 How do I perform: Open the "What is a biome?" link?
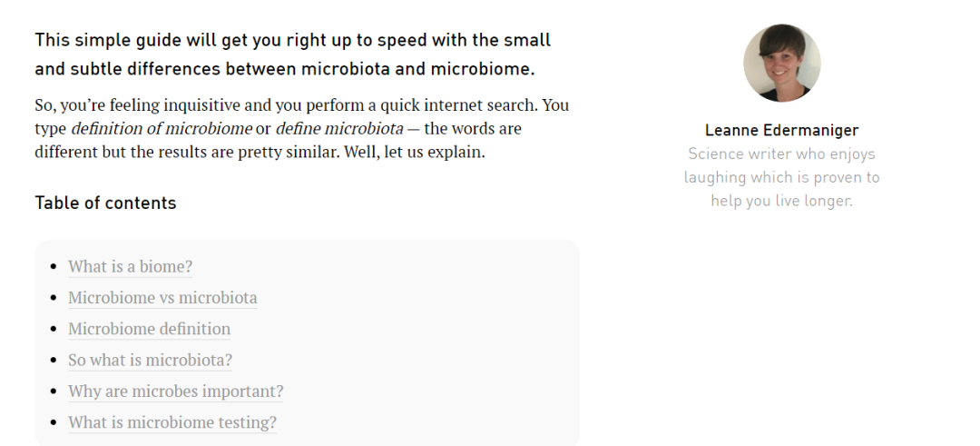coord(130,266)
